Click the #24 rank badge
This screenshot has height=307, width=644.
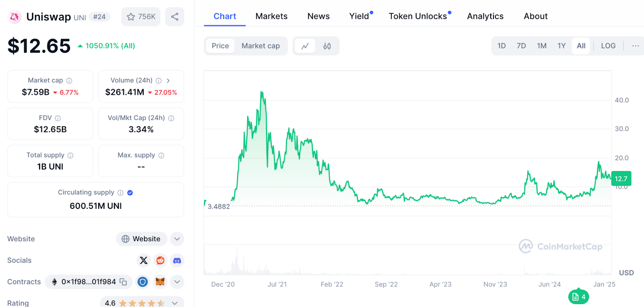pyautogui.click(x=99, y=17)
